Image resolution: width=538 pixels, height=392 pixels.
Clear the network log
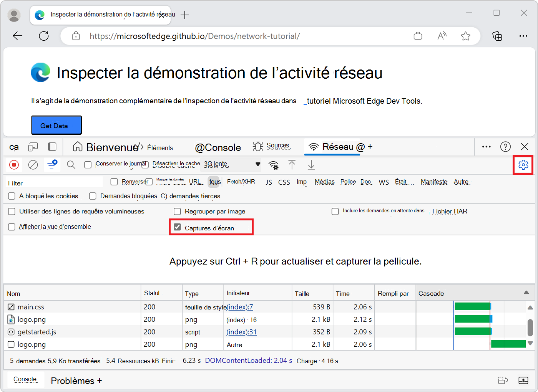point(33,165)
